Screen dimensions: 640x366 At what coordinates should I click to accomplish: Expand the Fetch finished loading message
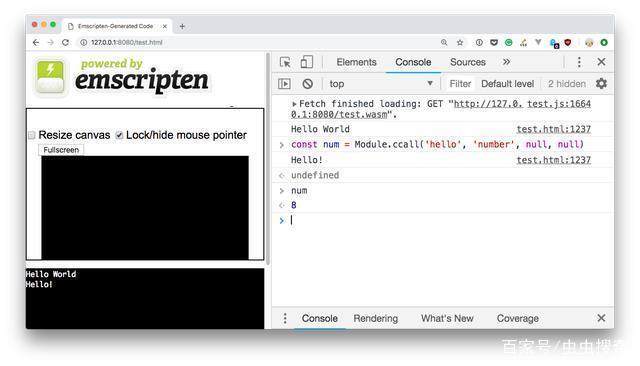tap(294, 104)
